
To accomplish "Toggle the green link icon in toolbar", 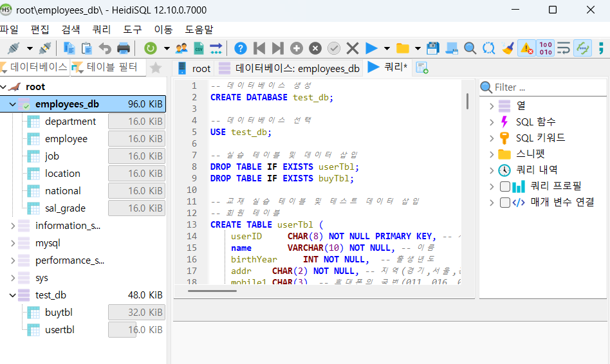I will pos(582,48).
